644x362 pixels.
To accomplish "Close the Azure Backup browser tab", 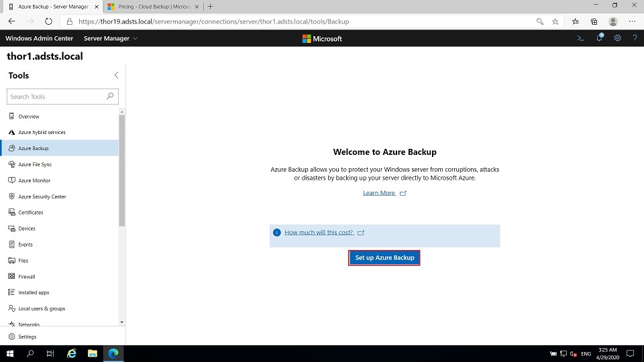I will click(x=97, y=7).
